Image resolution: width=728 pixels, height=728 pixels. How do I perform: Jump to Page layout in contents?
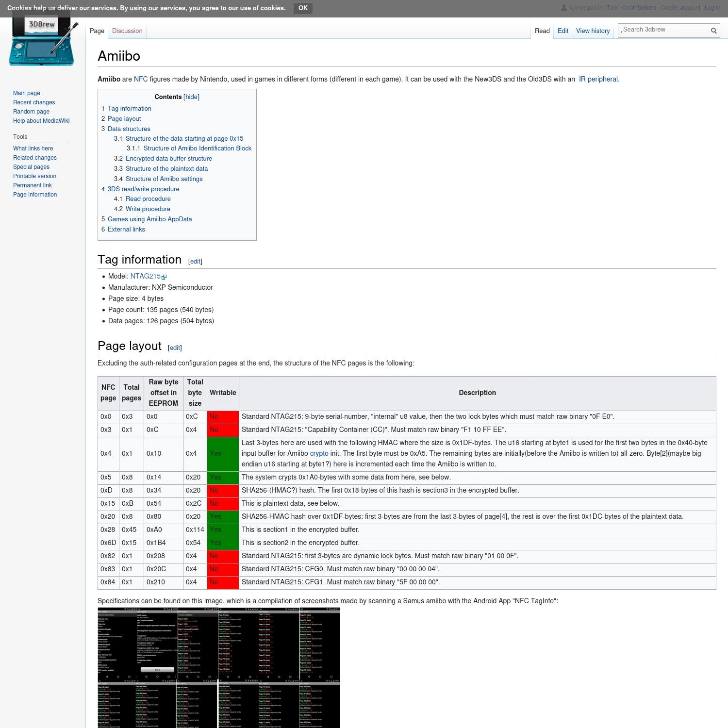point(124,119)
